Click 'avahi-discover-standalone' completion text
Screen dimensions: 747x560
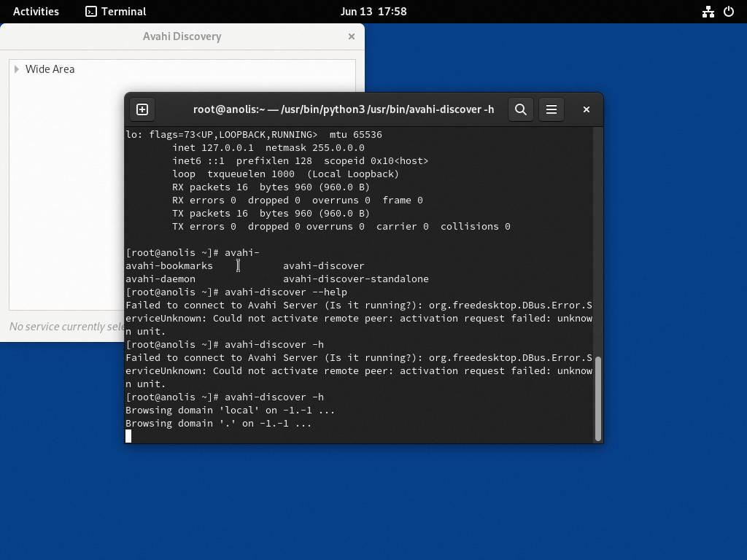click(356, 279)
